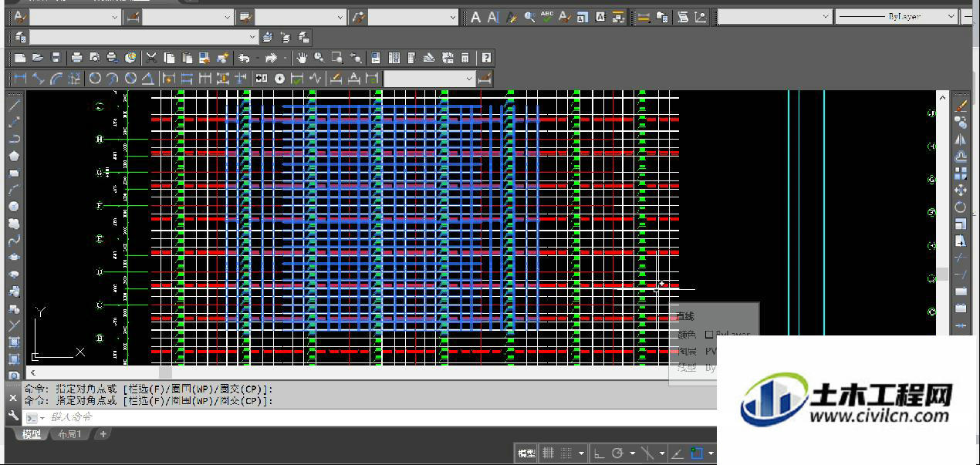
Task: Select the Zoom Realtime magnifier
Action: coord(319,58)
